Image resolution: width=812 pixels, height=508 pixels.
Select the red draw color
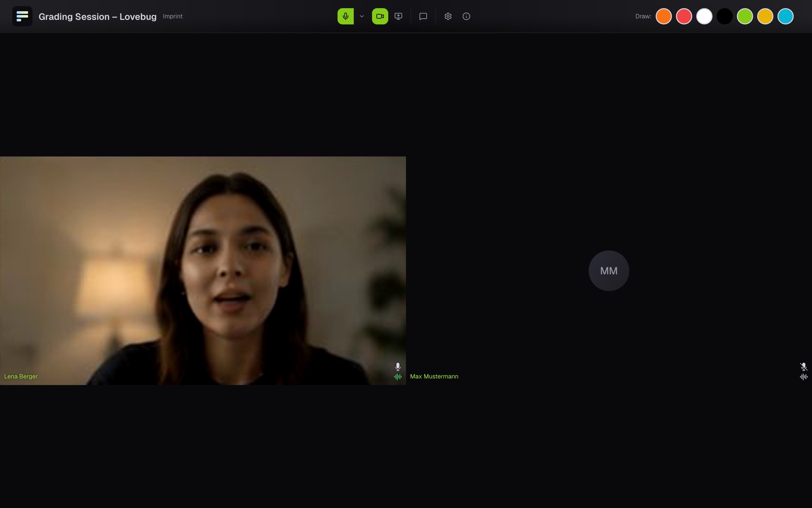[684, 16]
